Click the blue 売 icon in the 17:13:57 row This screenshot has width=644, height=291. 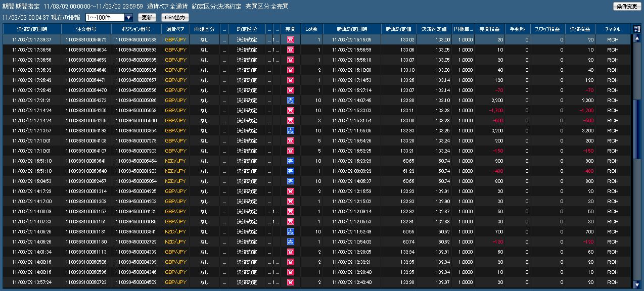[290, 130]
